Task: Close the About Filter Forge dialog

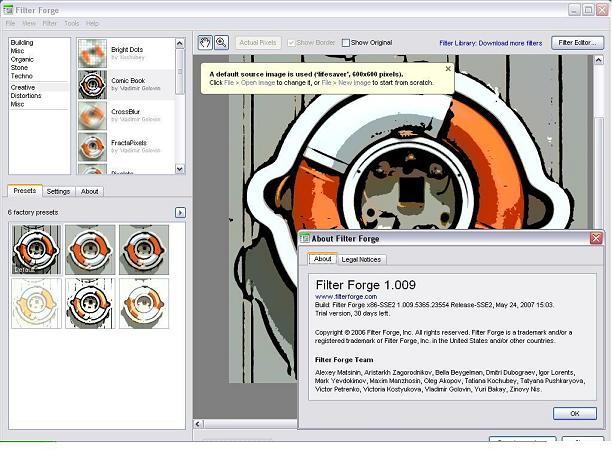Action: click(596, 238)
